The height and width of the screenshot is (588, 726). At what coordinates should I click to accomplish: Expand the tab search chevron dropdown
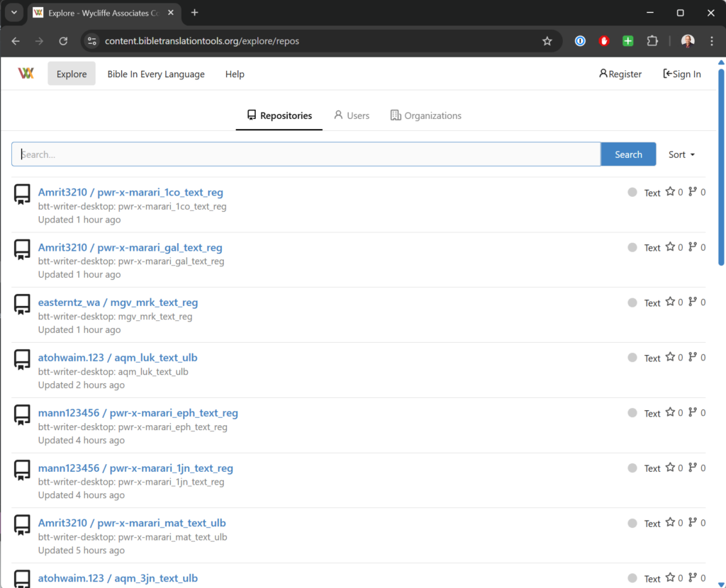(13, 13)
